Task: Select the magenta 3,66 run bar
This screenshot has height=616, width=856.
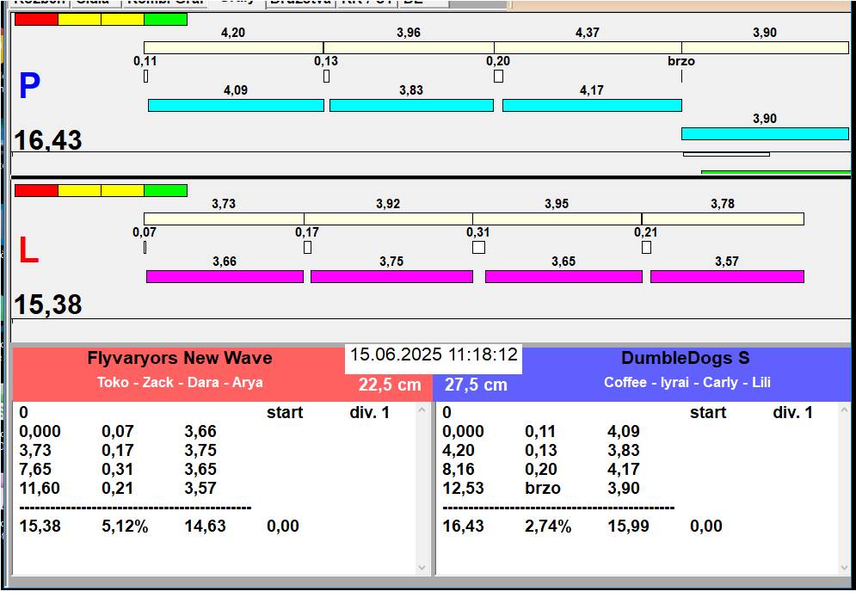Action: coord(225,276)
